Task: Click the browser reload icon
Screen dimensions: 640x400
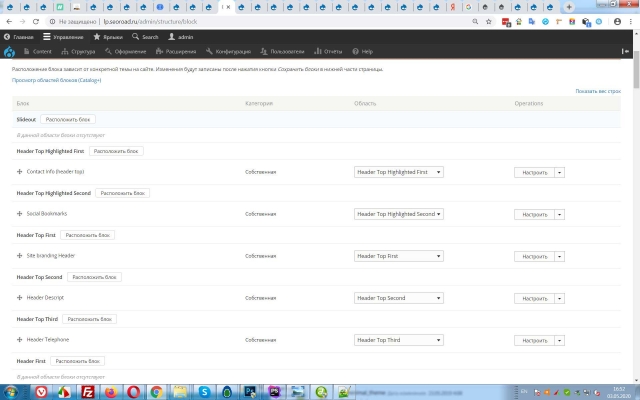Action: point(37,20)
